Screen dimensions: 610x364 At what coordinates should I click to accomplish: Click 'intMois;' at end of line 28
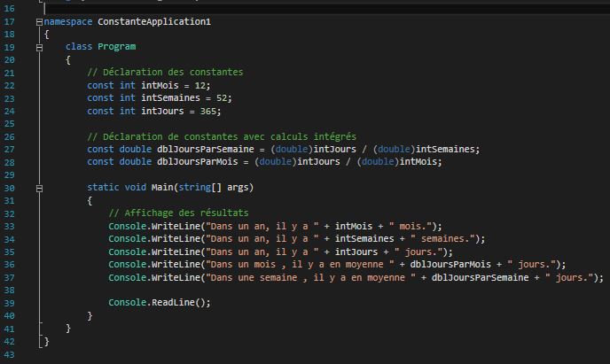tap(421, 161)
